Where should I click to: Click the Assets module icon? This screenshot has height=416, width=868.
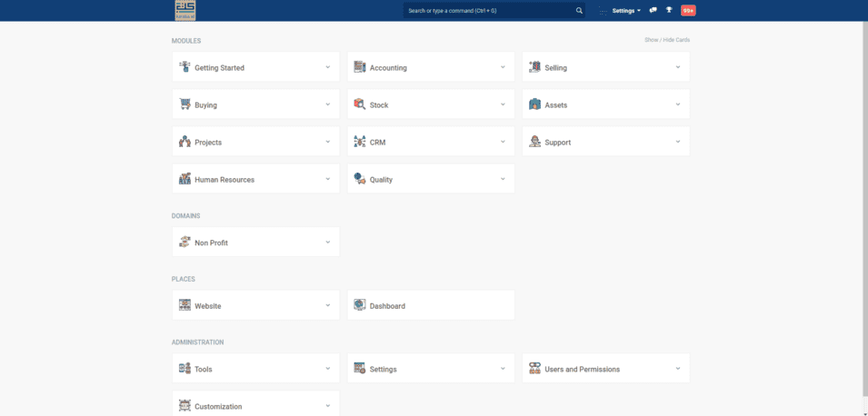click(534, 104)
